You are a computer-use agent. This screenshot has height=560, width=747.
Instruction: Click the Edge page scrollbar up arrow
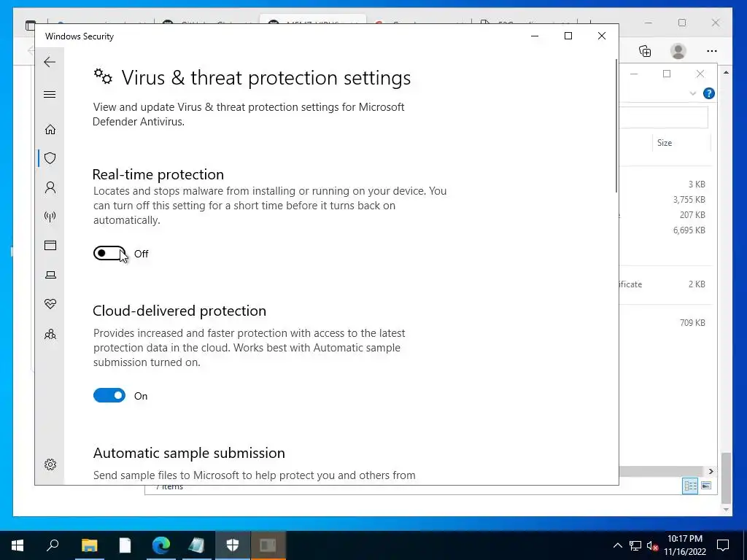(726, 73)
